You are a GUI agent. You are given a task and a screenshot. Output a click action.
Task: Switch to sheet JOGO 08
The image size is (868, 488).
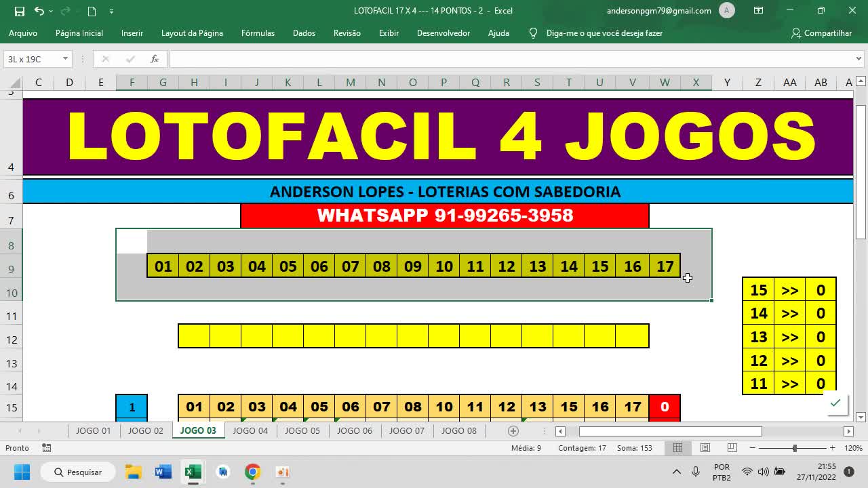click(459, 430)
